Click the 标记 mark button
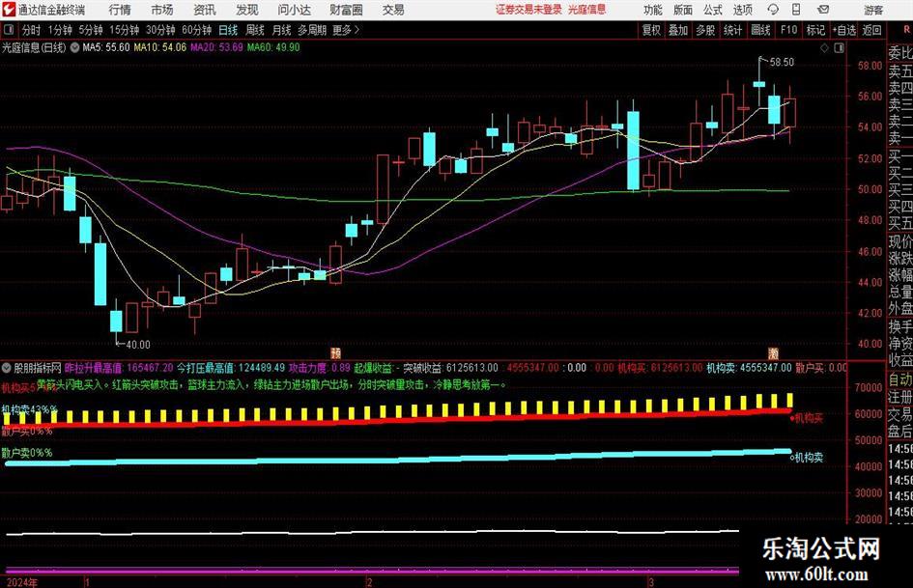The height and width of the screenshot is (588, 913). tap(815, 30)
